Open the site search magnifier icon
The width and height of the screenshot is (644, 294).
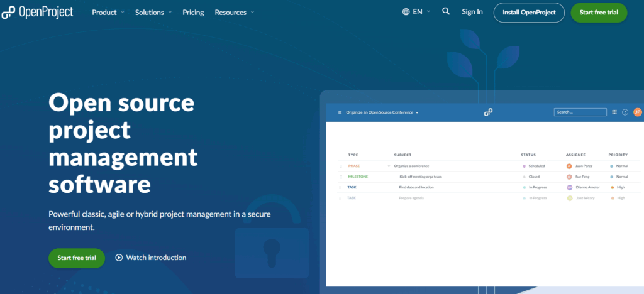(x=446, y=12)
